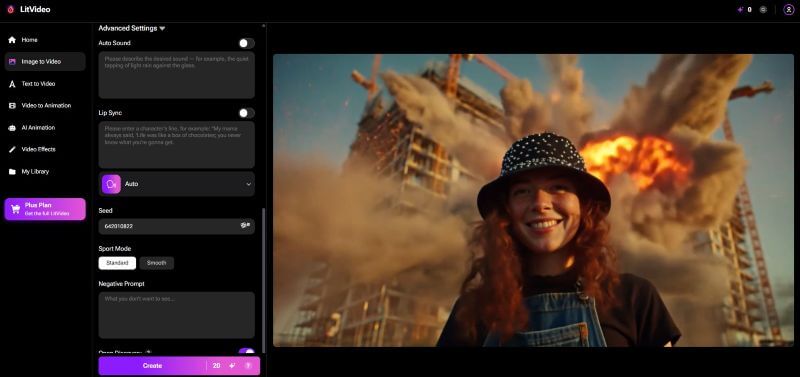Click the Sport Mode label
This screenshot has width=800, height=377.
[x=115, y=249]
